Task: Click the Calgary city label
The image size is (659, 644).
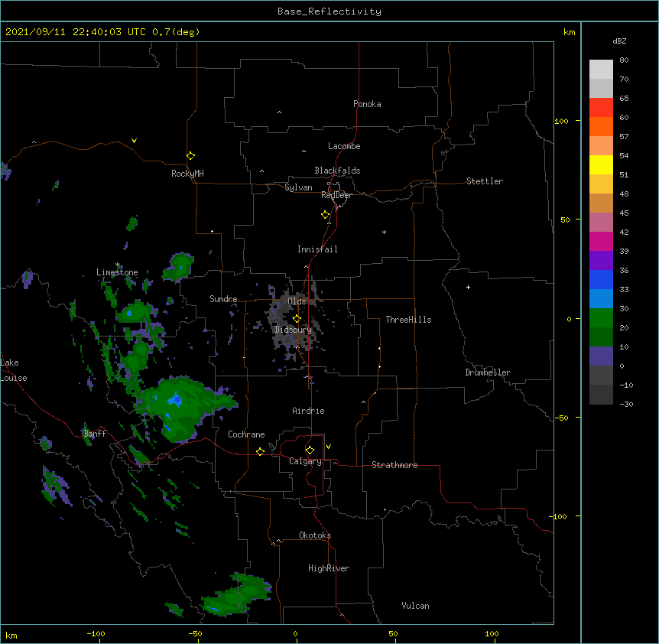Action: pyautogui.click(x=305, y=461)
